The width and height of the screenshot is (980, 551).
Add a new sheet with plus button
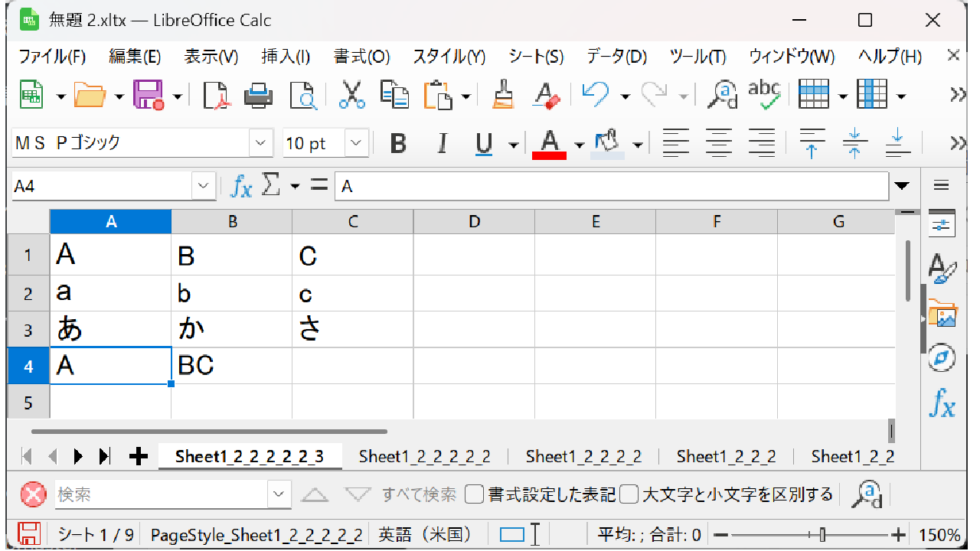(138, 457)
